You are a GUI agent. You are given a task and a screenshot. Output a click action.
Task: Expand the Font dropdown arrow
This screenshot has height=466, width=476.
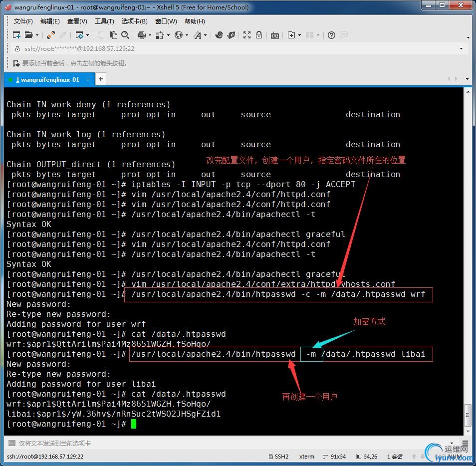pyautogui.click(x=206, y=35)
